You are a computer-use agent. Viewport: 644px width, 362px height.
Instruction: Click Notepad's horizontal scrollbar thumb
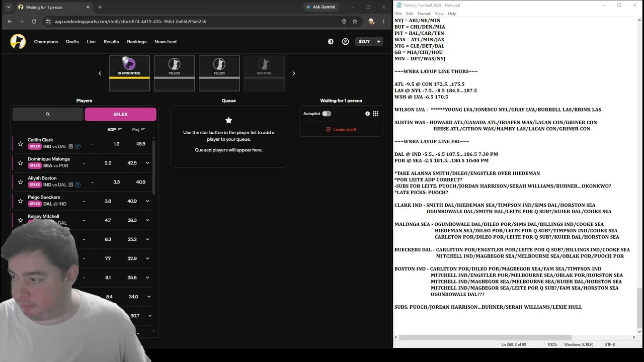tap(486, 337)
